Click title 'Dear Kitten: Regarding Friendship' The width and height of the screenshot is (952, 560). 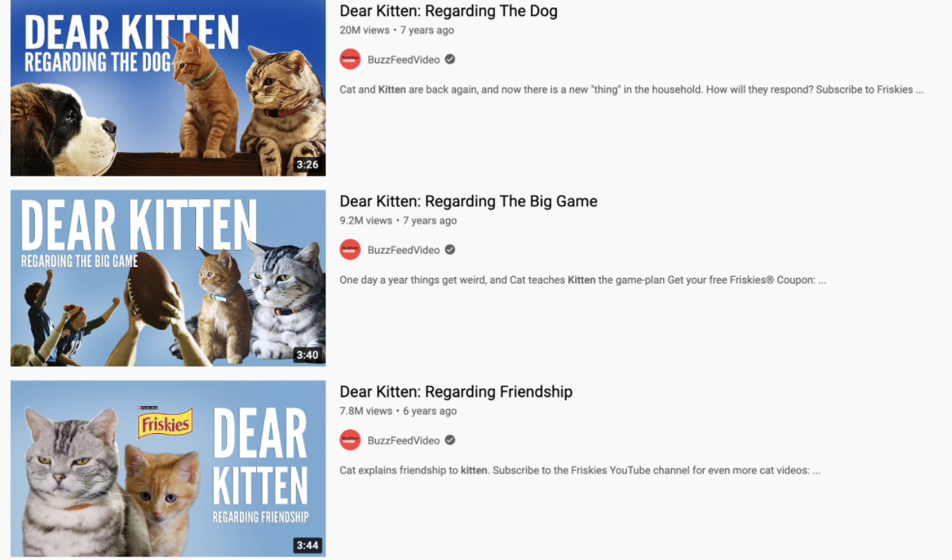(455, 392)
